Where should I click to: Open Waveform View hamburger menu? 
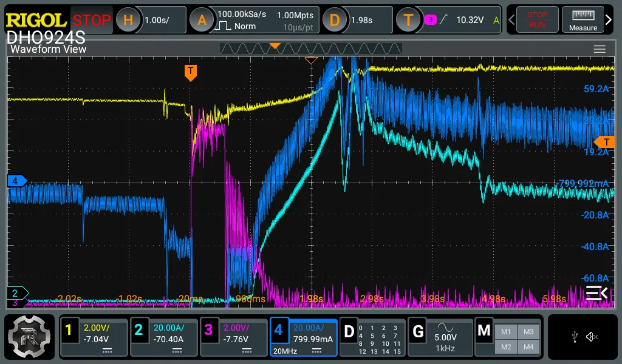[600, 49]
